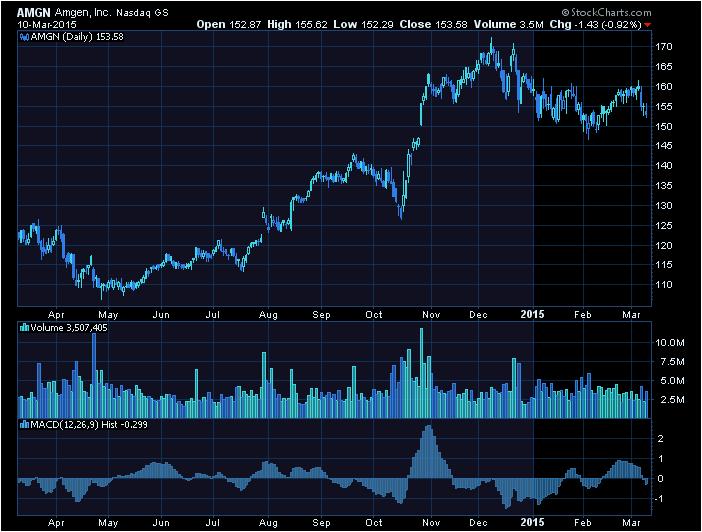Screen dimensions: 702x532
Task: Click the candlestick icon beside AMGN (Daily)
Action: [x=24, y=37]
